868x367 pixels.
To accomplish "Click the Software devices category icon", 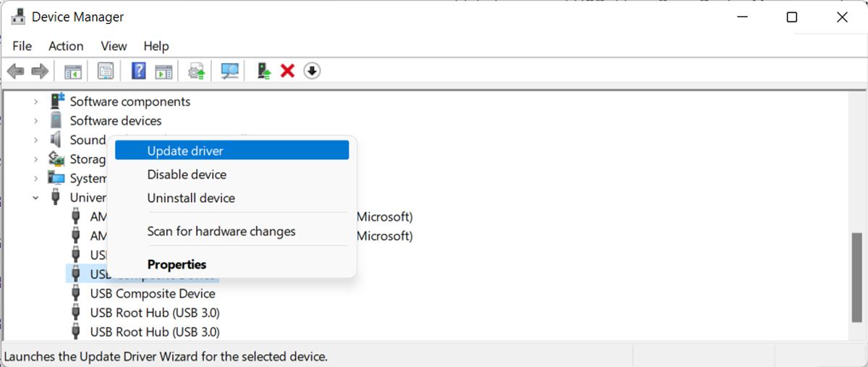I will point(56,120).
